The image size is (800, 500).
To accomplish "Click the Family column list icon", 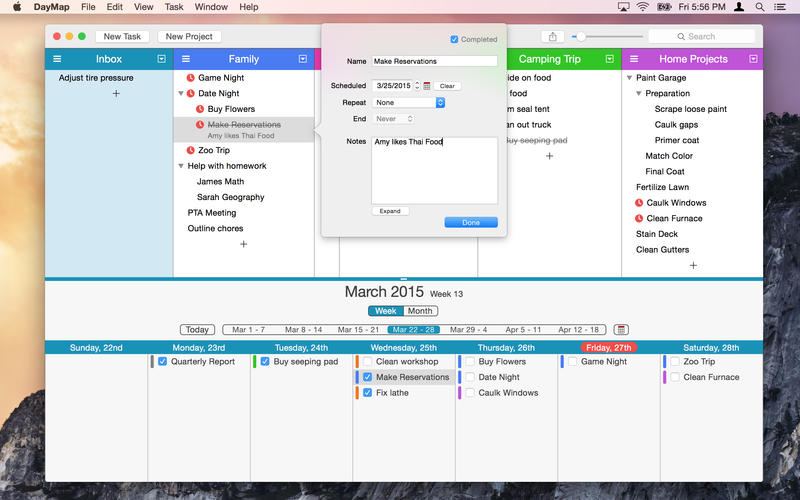I will (186, 59).
